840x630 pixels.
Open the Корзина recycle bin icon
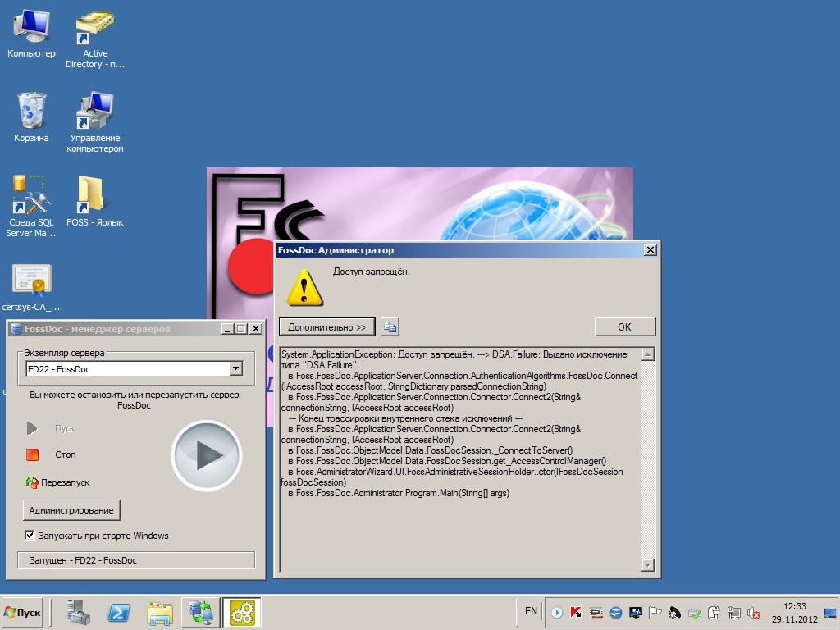tap(31, 117)
